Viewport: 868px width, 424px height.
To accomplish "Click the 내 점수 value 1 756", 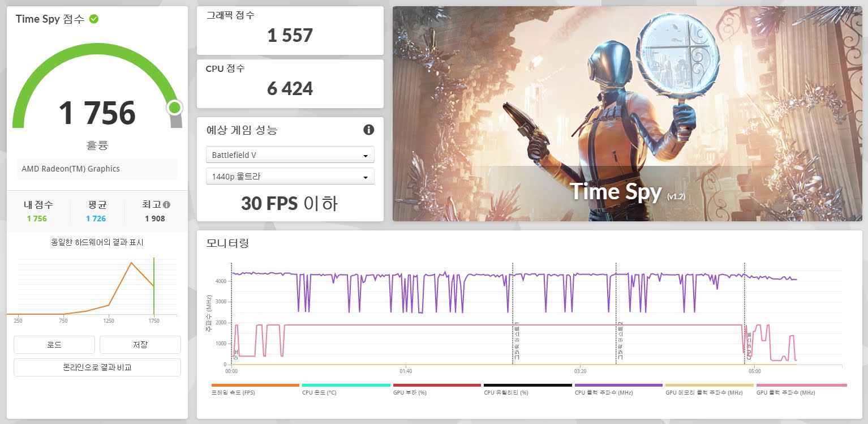I will pos(37,219).
